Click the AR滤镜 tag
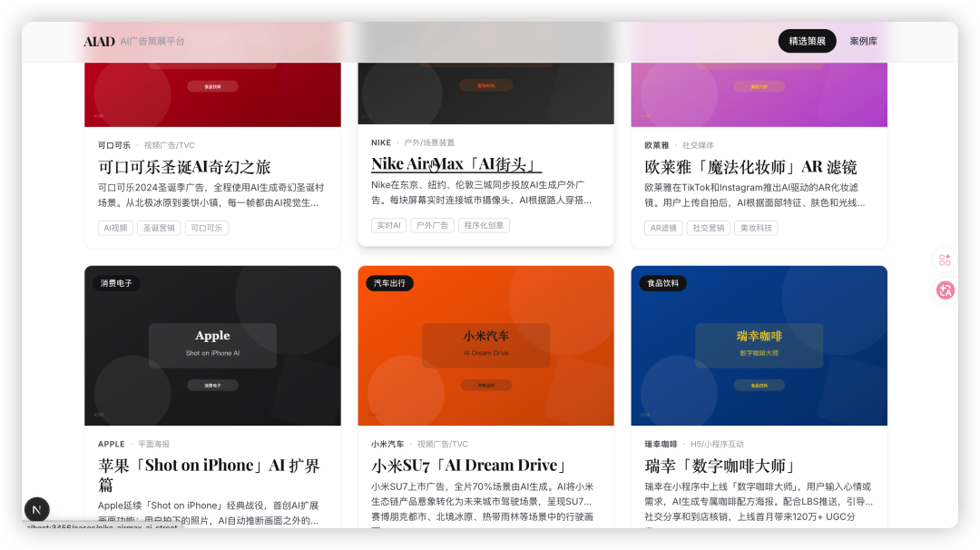 click(663, 228)
